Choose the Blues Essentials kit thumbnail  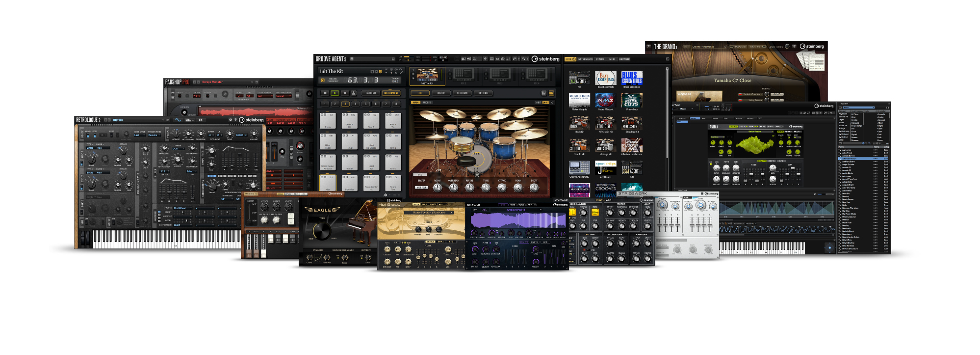pos(632,78)
